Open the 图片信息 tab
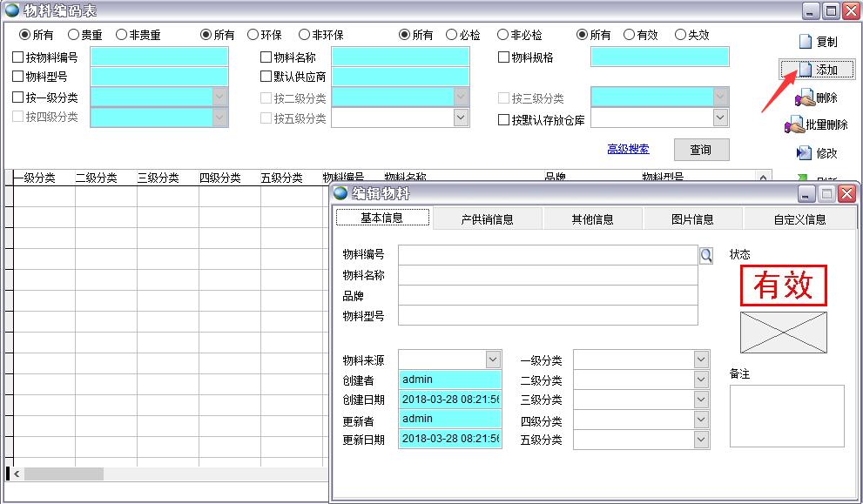The image size is (863, 504). (x=692, y=219)
